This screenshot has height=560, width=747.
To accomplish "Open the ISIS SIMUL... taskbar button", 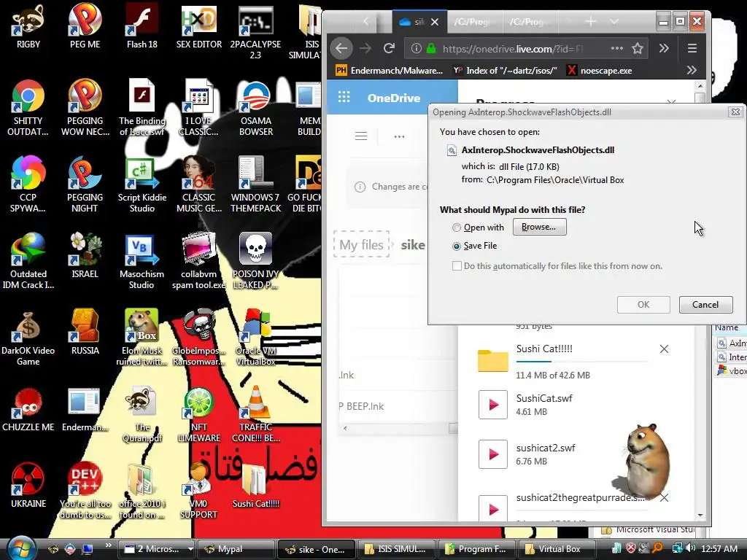I will coord(395,549).
